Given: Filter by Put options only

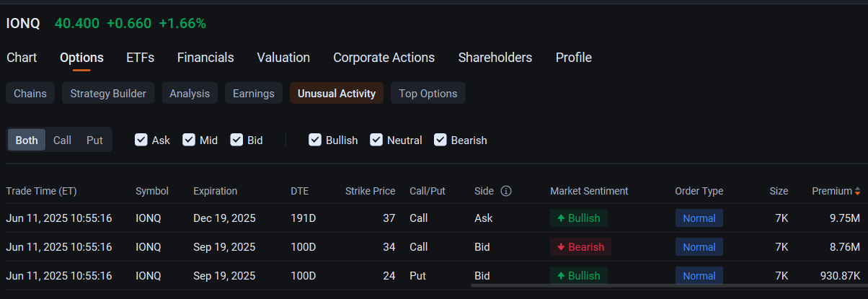Looking at the screenshot, I should point(94,140).
